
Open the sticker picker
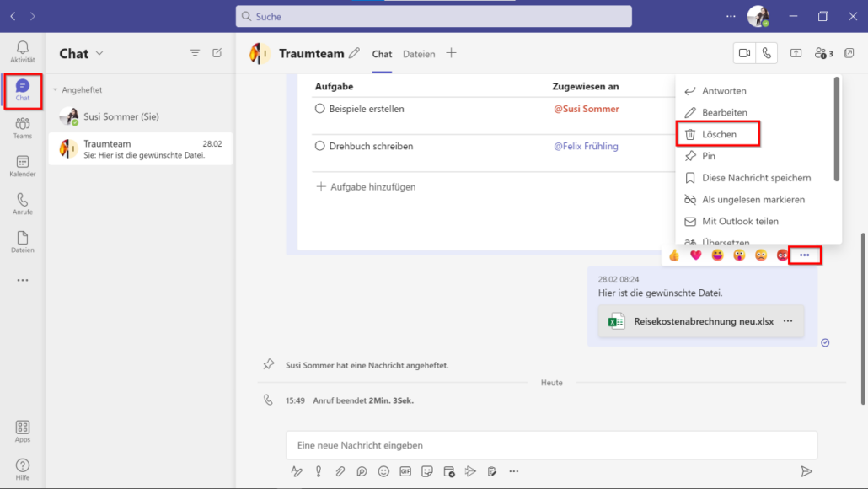(x=427, y=471)
